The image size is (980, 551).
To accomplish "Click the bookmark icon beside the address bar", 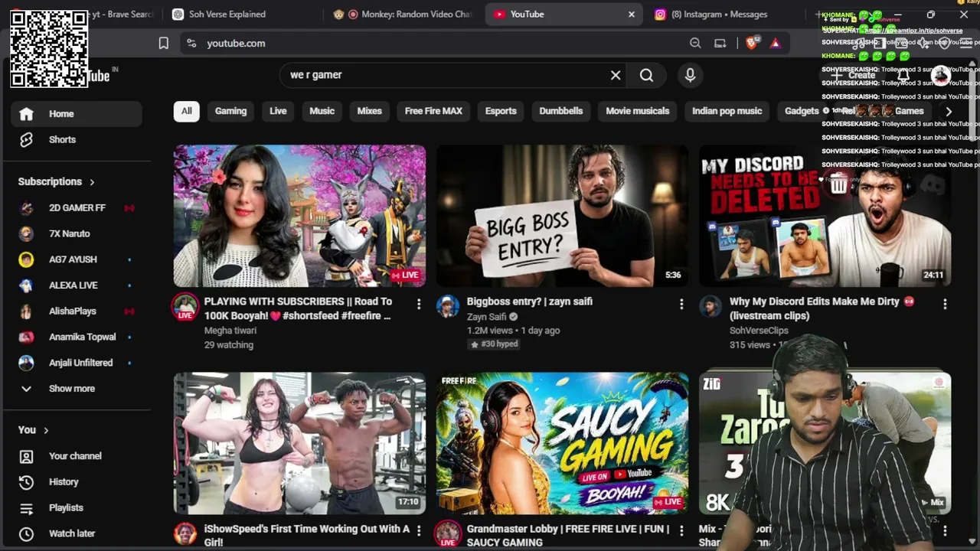I will coord(163,44).
